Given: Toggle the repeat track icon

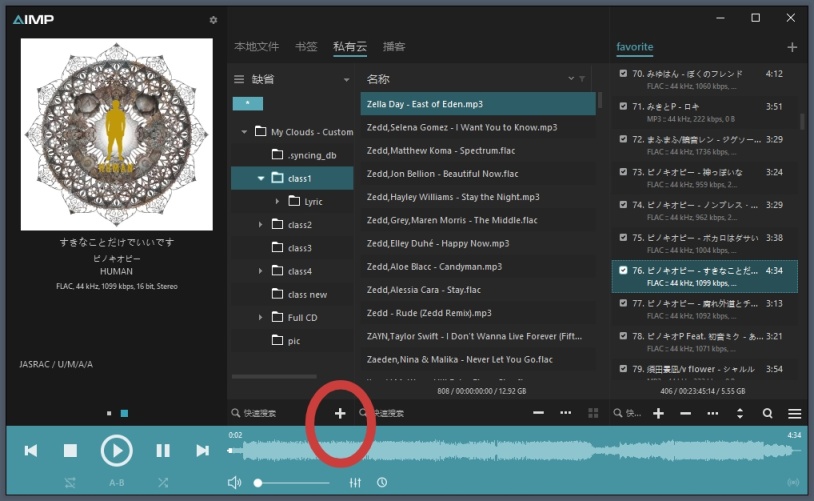Looking at the screenshot, I should point(70,483).
